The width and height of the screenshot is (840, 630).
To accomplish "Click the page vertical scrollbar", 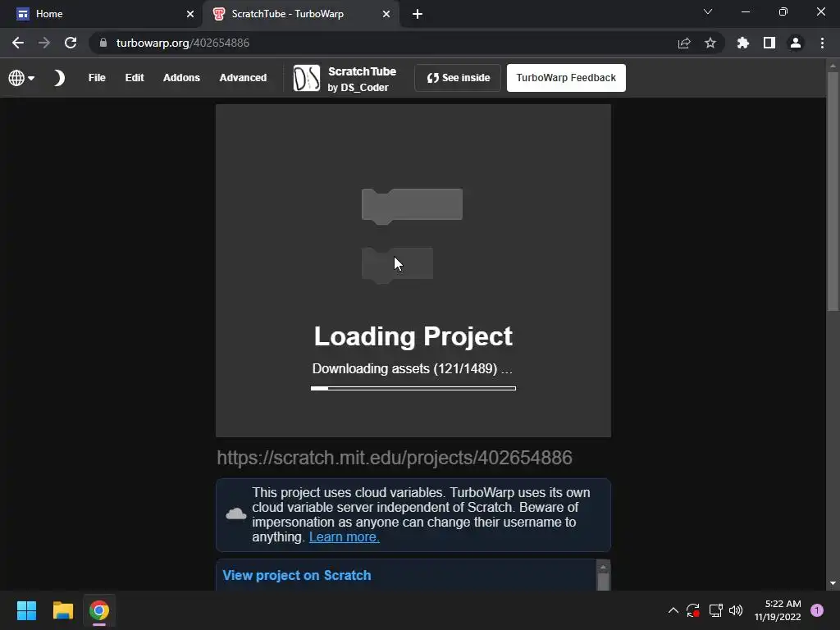I will pos(833,190).
